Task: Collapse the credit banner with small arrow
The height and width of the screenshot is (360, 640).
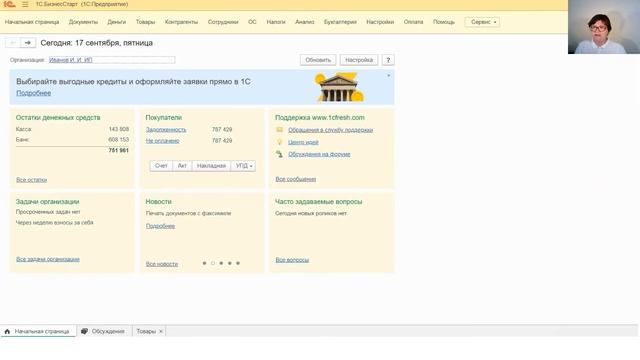Action: tap(389, 76)
